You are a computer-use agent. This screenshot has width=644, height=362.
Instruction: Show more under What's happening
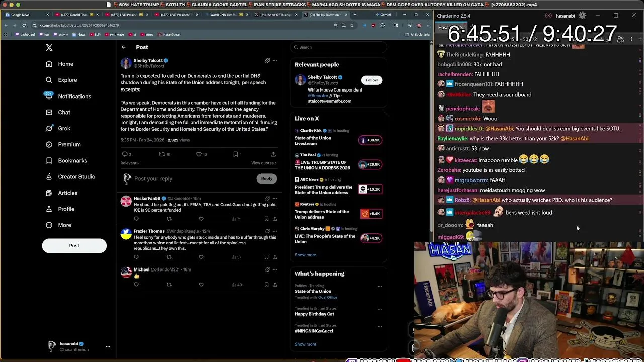pyautogui.click(x=305, y=344)
